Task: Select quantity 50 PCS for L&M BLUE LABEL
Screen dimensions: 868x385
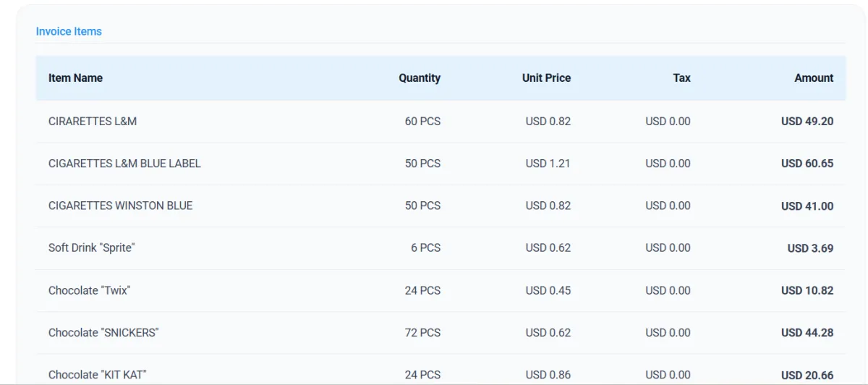Action: tap(422, 163)
